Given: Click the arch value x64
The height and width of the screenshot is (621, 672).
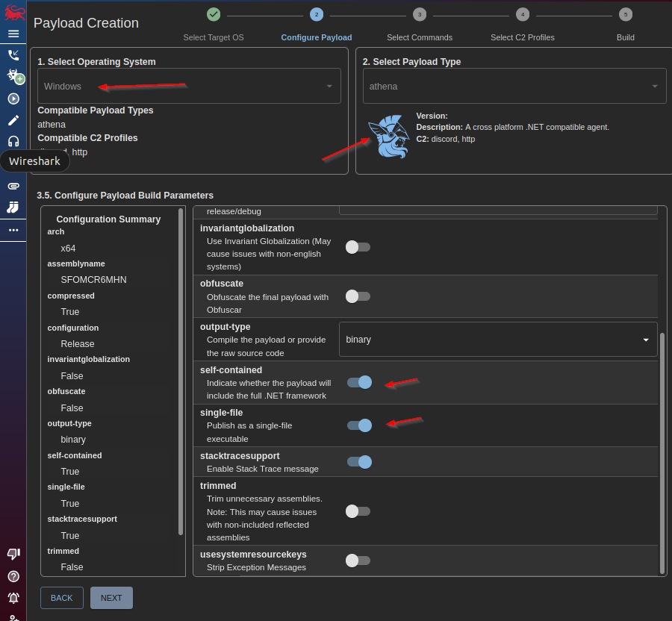Looking at the screenshot, I should [x=68, y=249].
